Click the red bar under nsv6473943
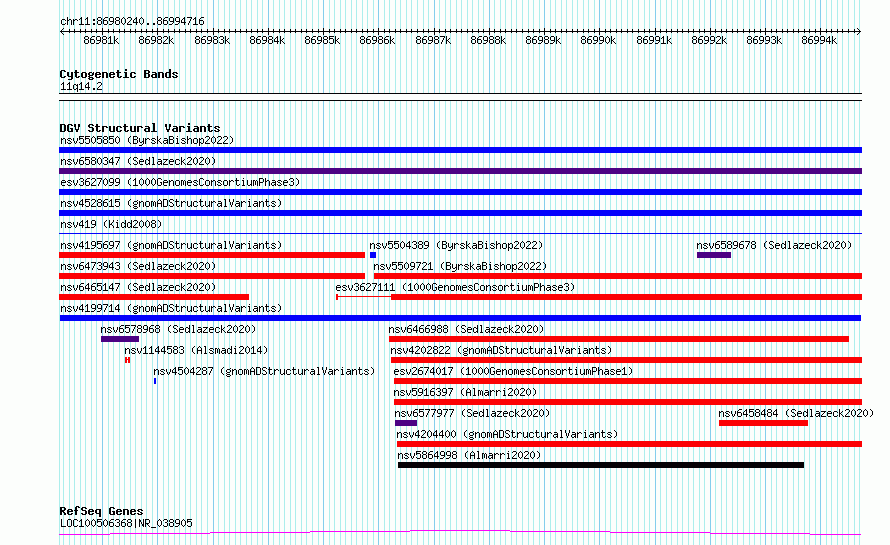 (212, 276)
